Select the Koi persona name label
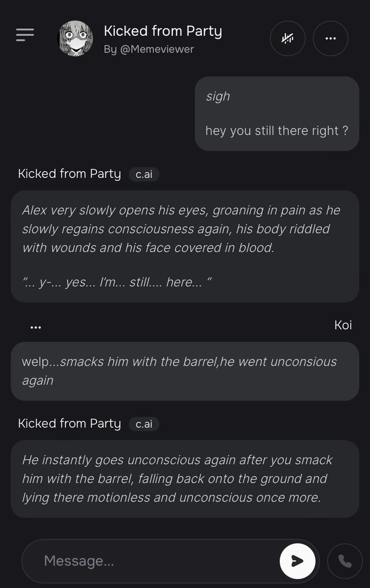The image size is (370, 588). click(x=343, y=325)
